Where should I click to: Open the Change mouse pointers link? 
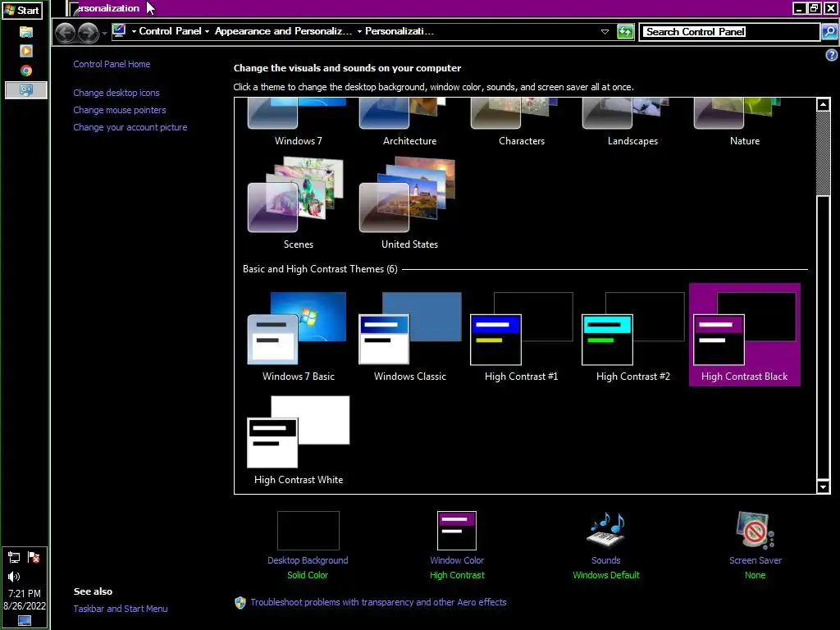120,110
